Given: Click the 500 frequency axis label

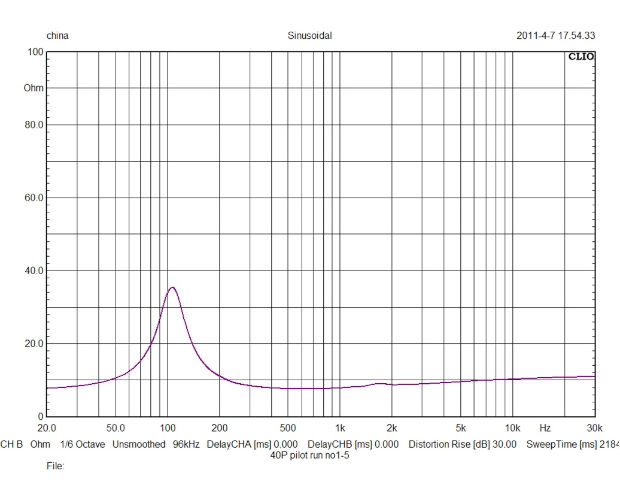Looking at the screenshot, I should [288, 428].
